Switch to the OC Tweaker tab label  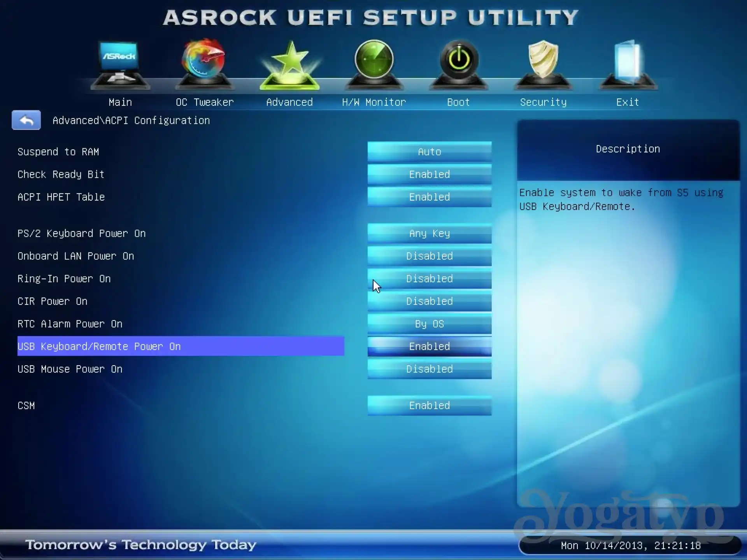pos(205,102)
